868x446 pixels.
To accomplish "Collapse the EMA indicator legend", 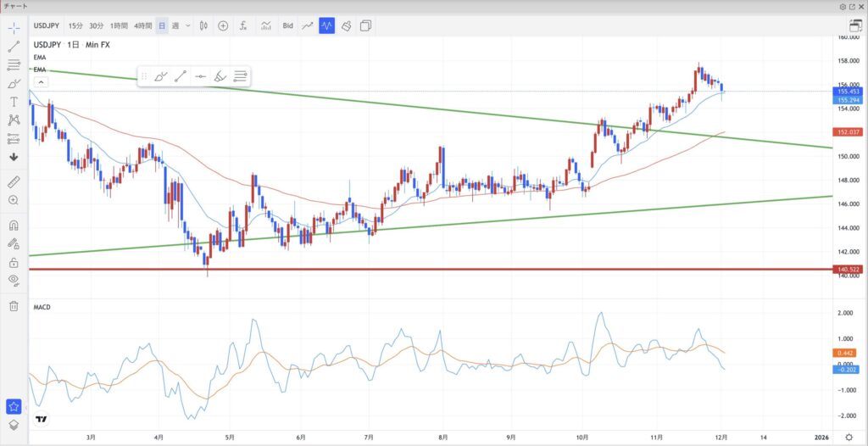I will coord(40,82).
